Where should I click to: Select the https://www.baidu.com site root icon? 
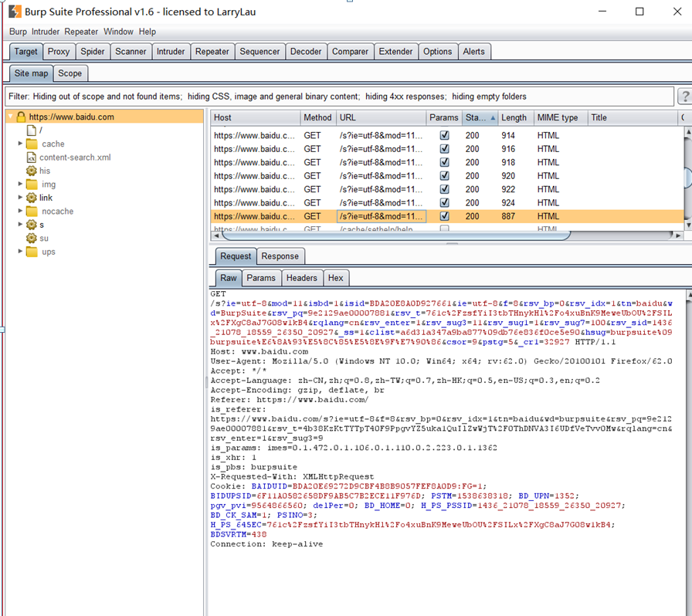click(x=21, y=117)
